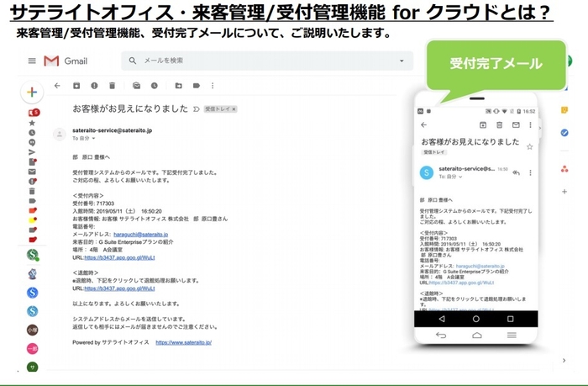Open the Labels tag icon in toolbar
This screenshot has height=386, width=588.
(x=196, y=86)
